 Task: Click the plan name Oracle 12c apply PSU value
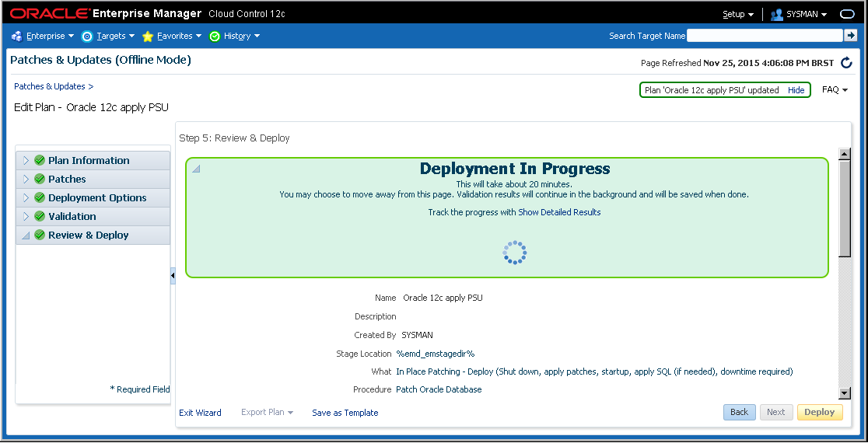tap(443, 298)
